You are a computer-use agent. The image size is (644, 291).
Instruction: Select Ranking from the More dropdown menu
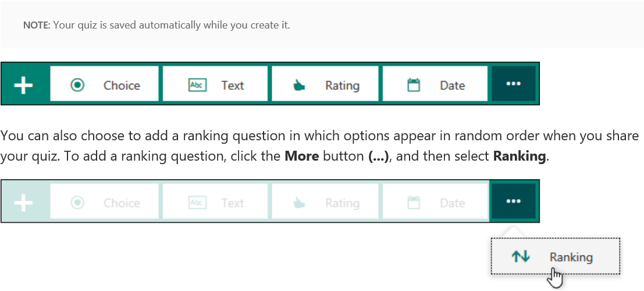coord(556,256)
